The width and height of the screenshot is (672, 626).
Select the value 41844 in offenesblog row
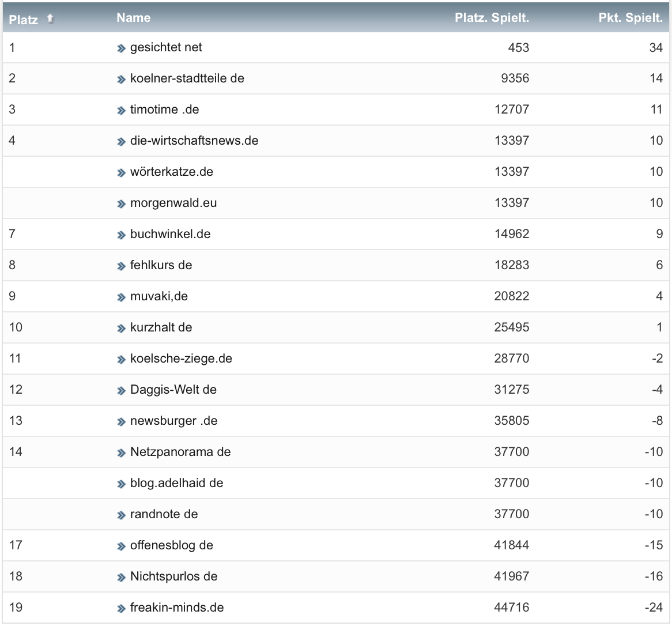click(512, 545)
